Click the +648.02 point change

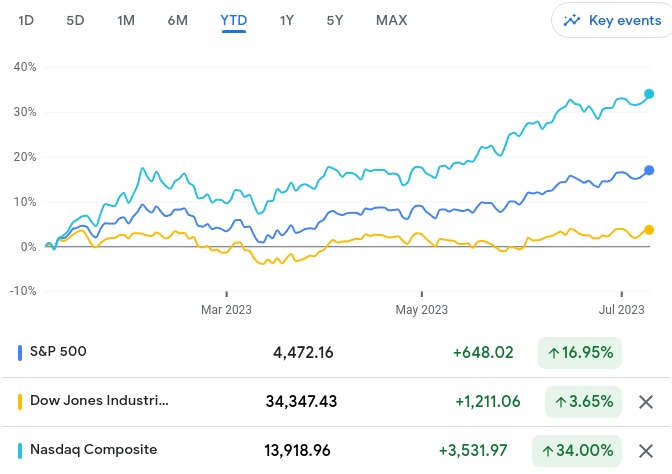(x=483, y=353)
